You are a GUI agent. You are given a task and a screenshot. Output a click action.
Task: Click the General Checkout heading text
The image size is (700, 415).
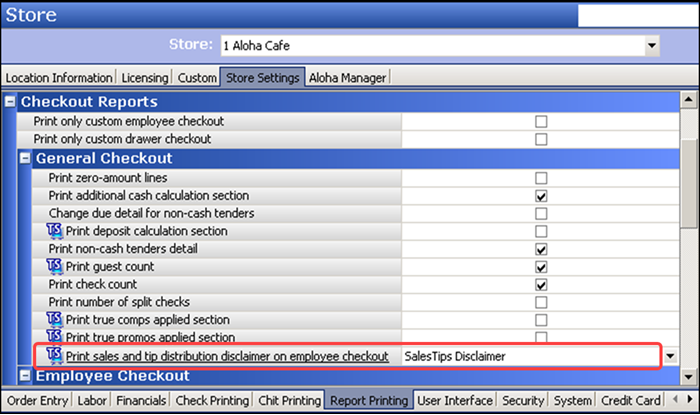click(x=104, y=158)
